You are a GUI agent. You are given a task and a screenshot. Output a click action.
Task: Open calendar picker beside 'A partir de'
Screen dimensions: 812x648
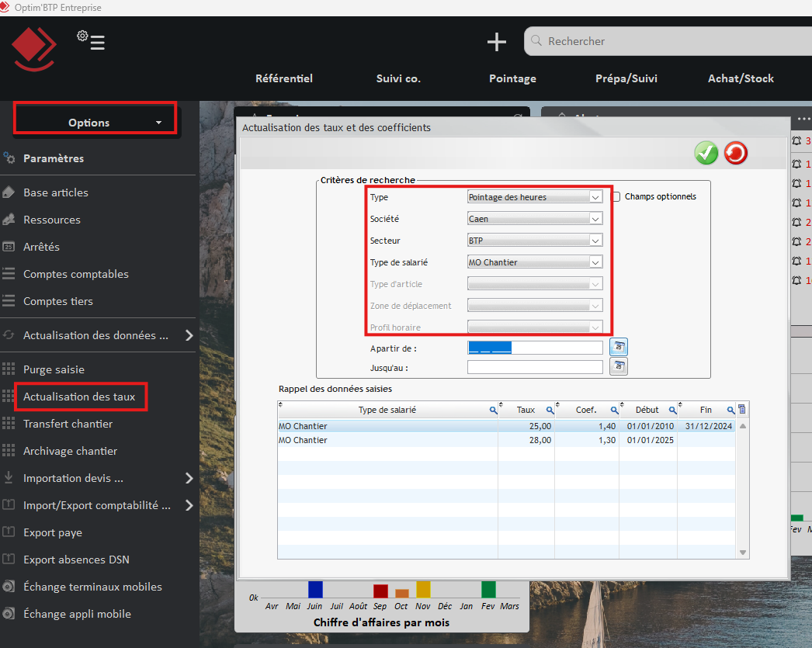pyautogui.click(x=619, y=347)
